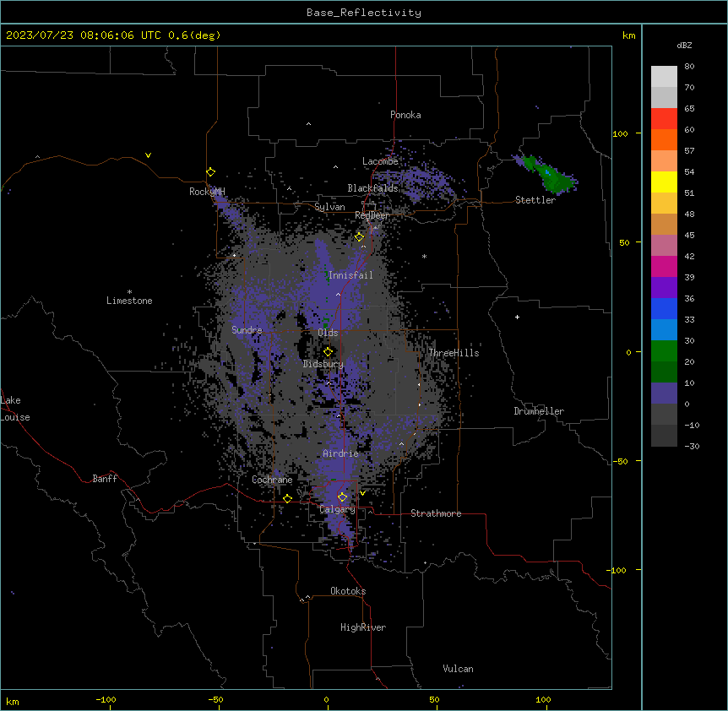The width and height of the screenshot is (728, 711).
Task: Click the Didsbury town label
Action: pyautogui.click(x=323, y=364)
